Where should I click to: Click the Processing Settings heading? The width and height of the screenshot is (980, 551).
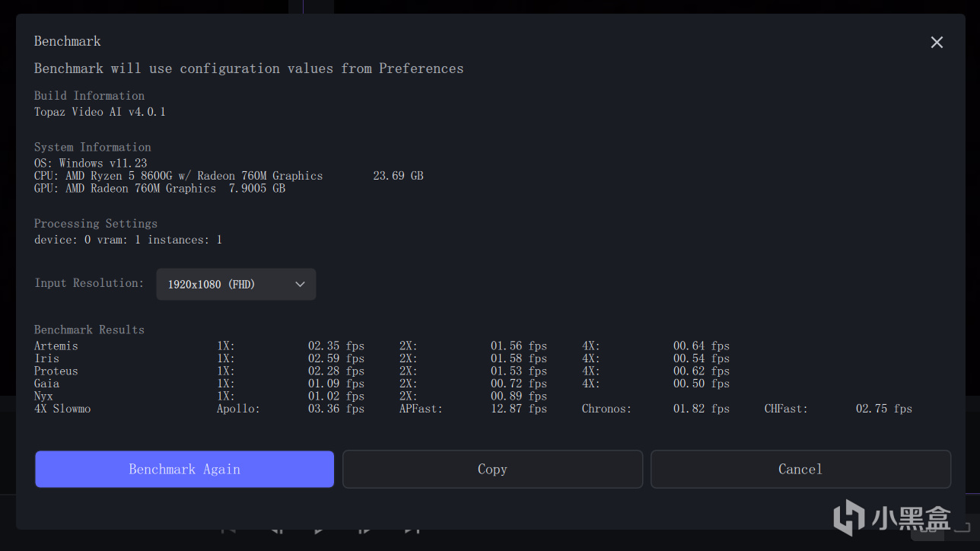pyautogui.click(x=96, y=224)
